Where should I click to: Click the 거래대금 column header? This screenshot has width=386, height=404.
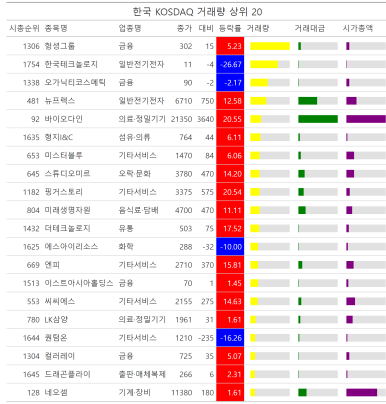point(310,28)
